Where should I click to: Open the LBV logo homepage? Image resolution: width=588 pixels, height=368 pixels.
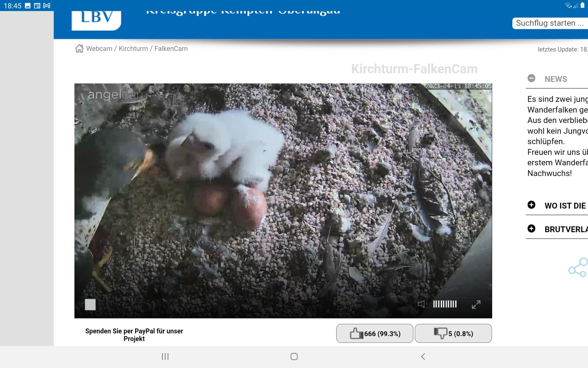[96, 20]
